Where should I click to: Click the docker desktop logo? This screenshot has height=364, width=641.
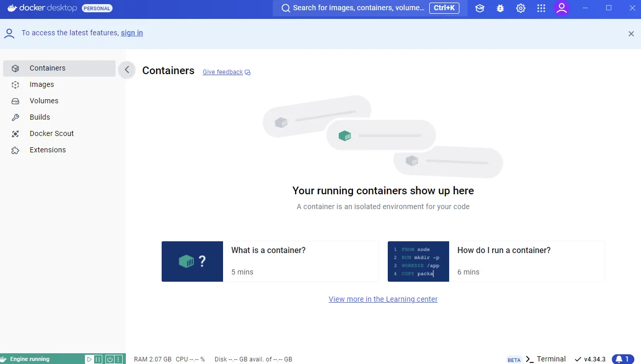click(x=43, y=8)
